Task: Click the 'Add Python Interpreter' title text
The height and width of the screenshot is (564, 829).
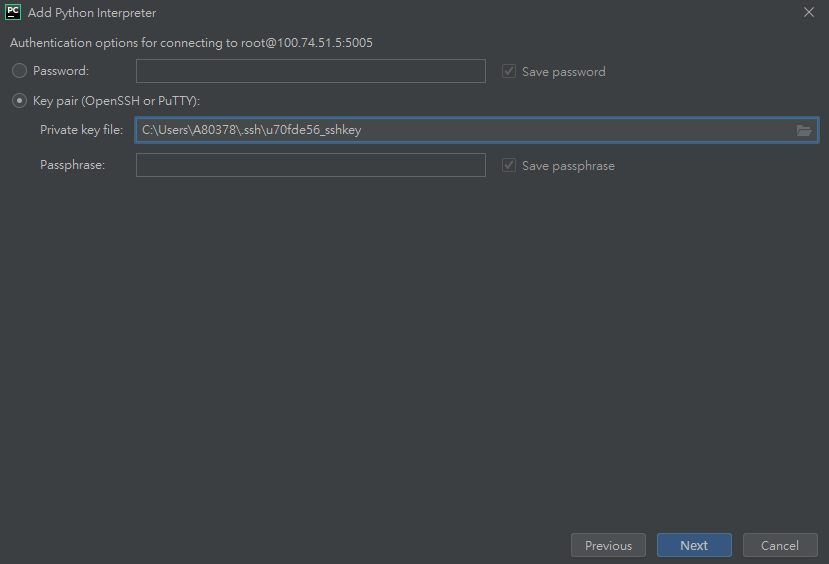Action: pyautogui.click(x=92, y=13)
